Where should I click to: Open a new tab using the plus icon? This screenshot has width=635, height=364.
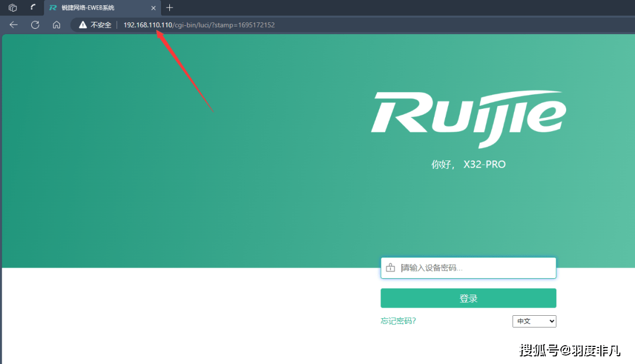[x=169, y=8]
